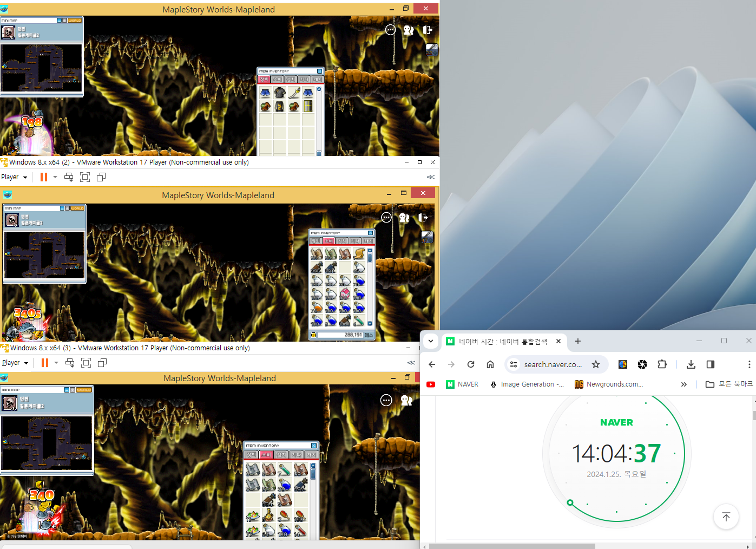
Task: Open Chrome tab search dropdown
Action: [431, 341]
